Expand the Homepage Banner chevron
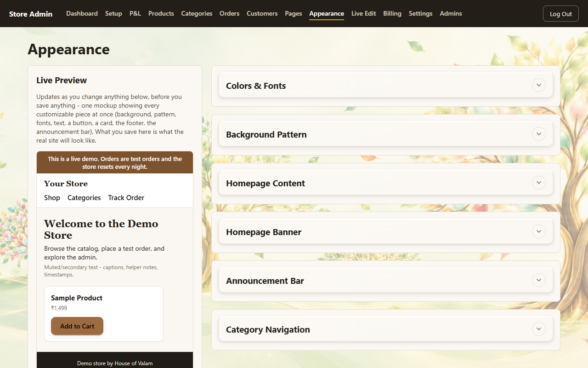This screenshot has width=588, height=368. pos(538,231)
